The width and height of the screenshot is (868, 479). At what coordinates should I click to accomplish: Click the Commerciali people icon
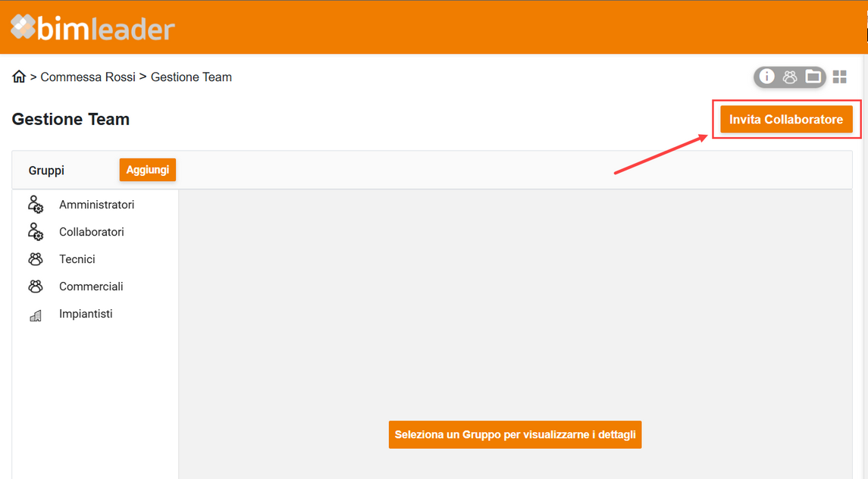(36, 286)
